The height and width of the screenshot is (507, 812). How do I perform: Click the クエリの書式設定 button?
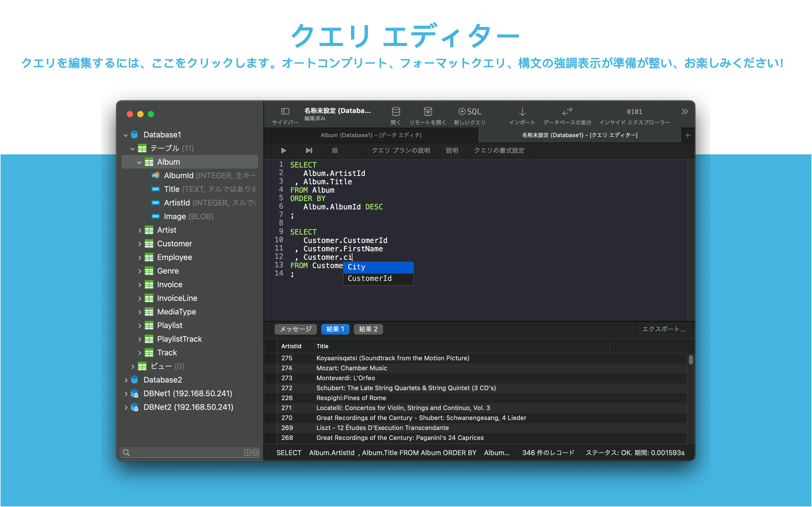point(499,151)
